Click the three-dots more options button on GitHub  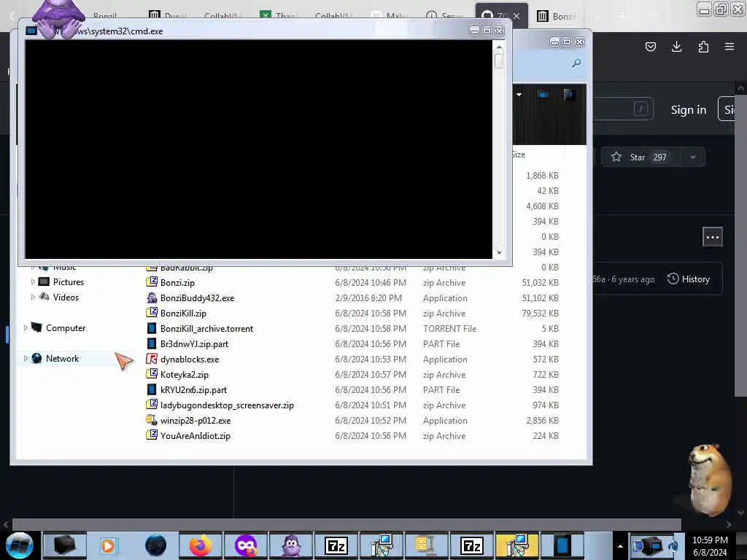point(713,237)
